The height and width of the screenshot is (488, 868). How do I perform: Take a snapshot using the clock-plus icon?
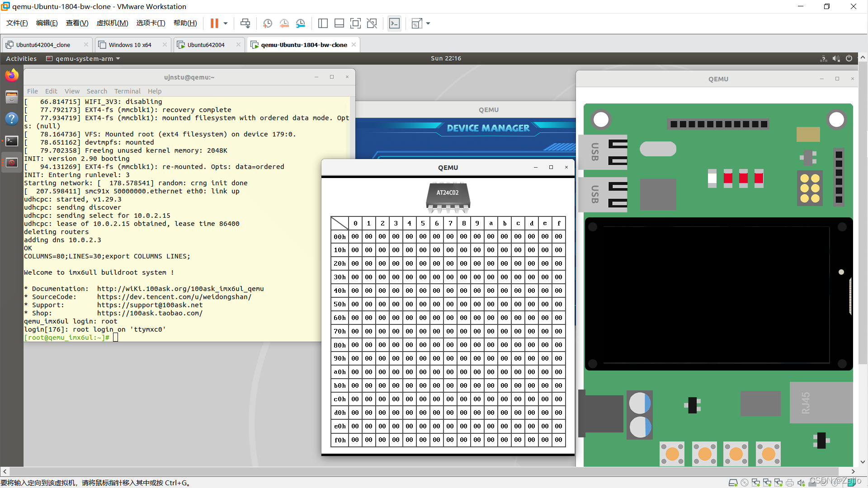tap(268, 23)
